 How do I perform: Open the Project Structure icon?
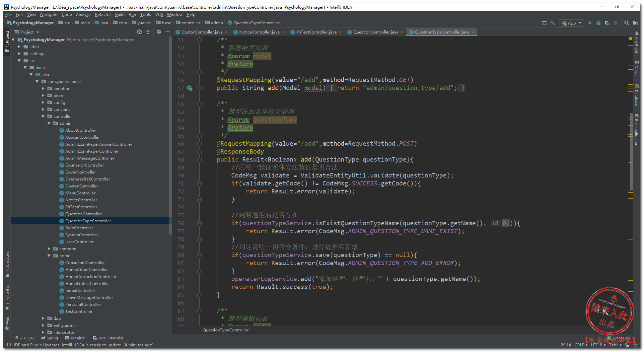(x=635, y=23)
